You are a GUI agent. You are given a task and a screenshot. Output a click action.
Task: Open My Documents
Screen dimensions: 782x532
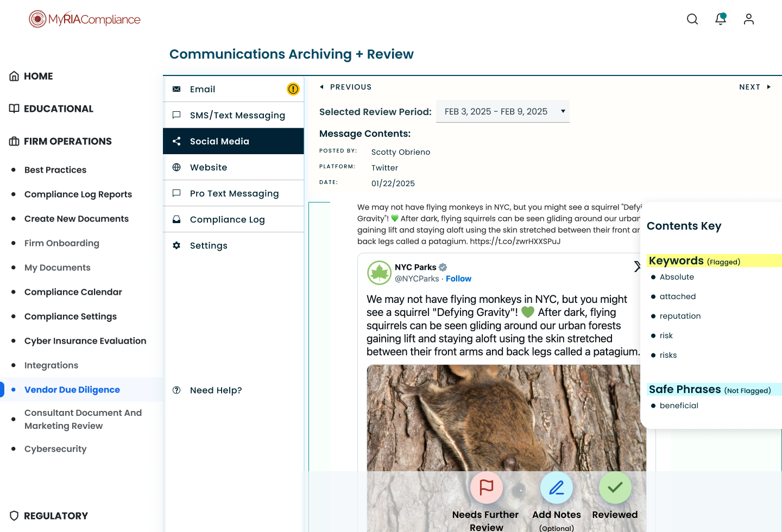[x=58, y=268]
